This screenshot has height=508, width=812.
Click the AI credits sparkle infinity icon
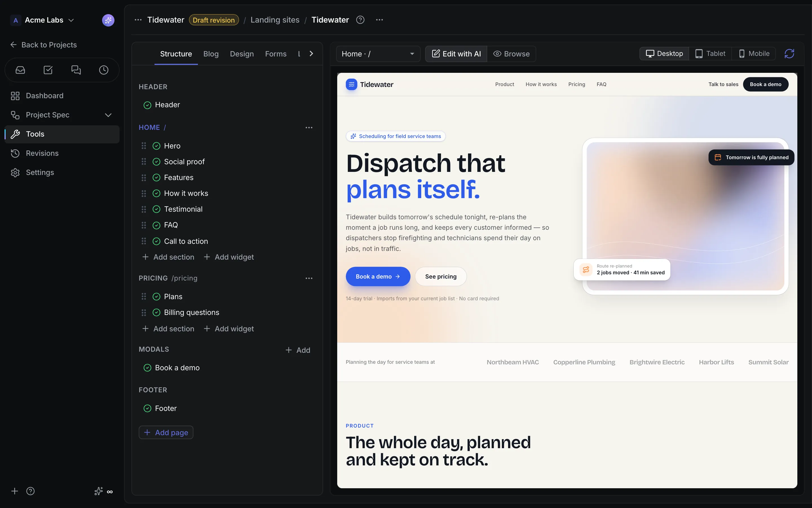(x=103, y=491)
